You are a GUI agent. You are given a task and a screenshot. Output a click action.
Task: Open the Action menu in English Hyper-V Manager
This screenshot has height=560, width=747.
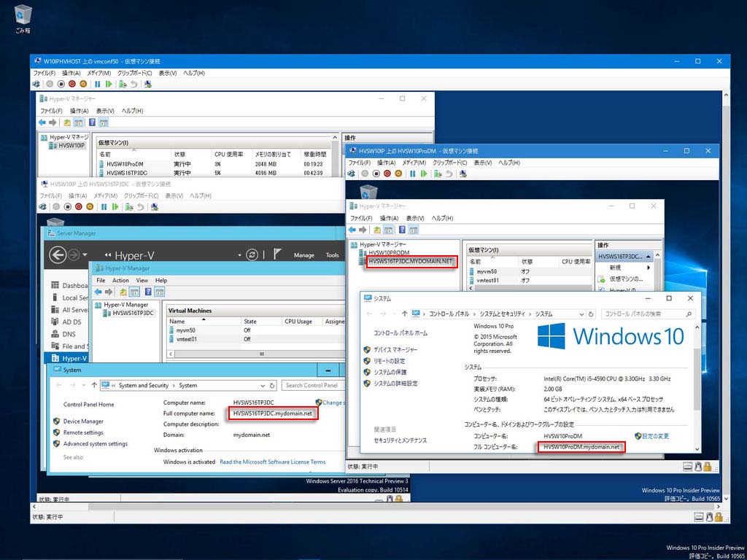coord(120,281)
